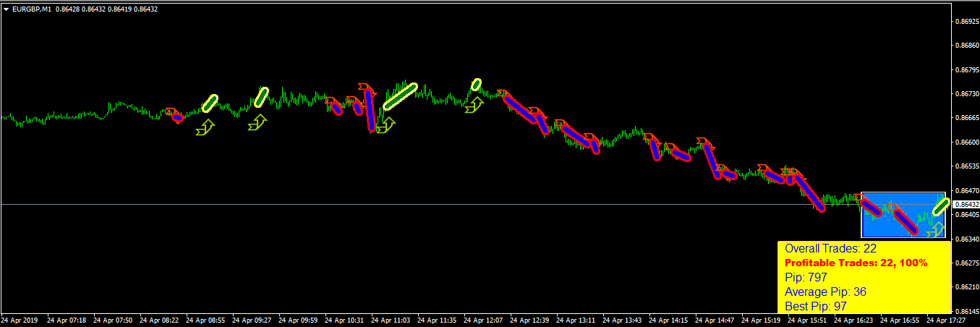Click the Overall Trades: 22 line
This screenshot has width=980, height=327.
pos(830,249)
